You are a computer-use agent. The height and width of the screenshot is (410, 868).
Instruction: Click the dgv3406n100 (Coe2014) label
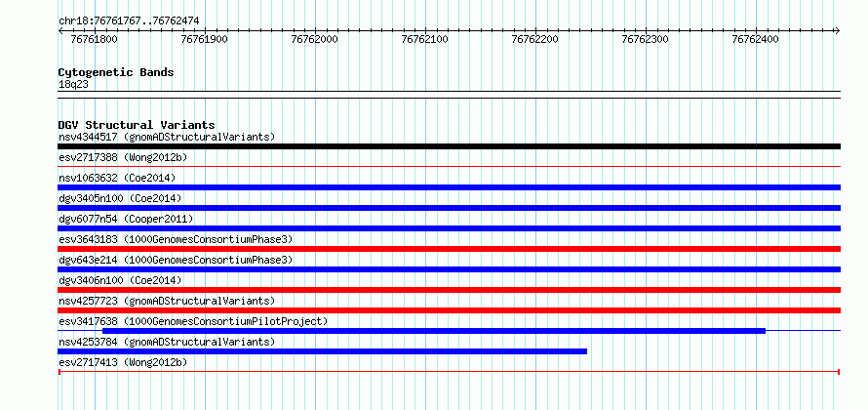click(120, 280)
